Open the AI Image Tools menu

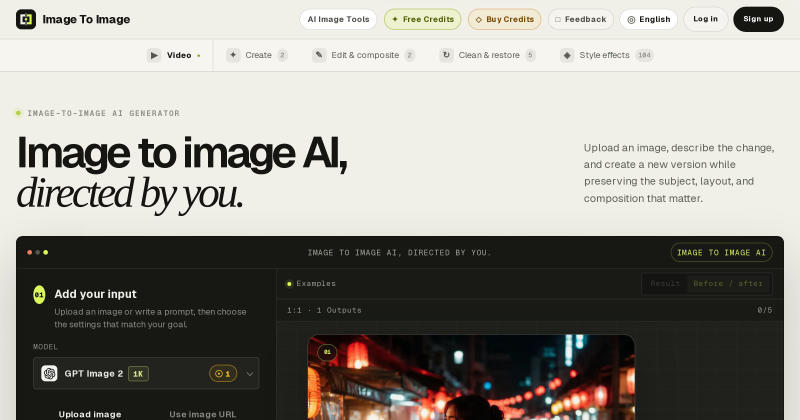click(x=338, y=19)
